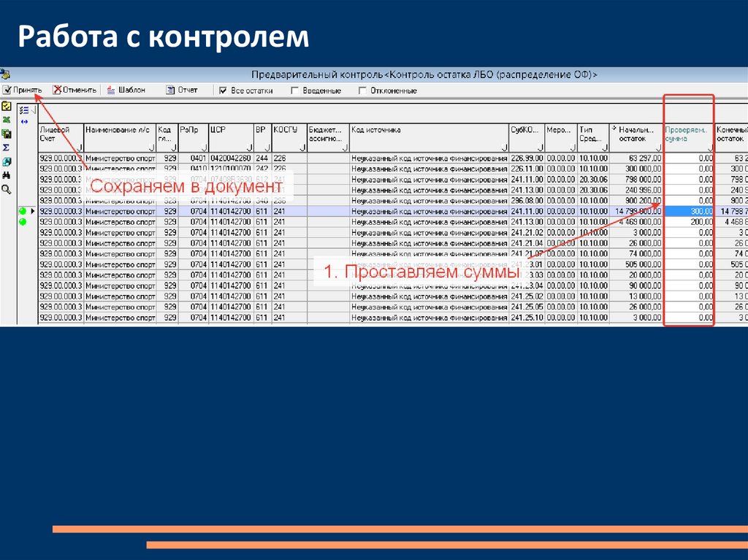Screen dimensions: 748x560
Task: Click the blue column-width arrows icon
Action: pyautogui.click(x=24, y=121)
